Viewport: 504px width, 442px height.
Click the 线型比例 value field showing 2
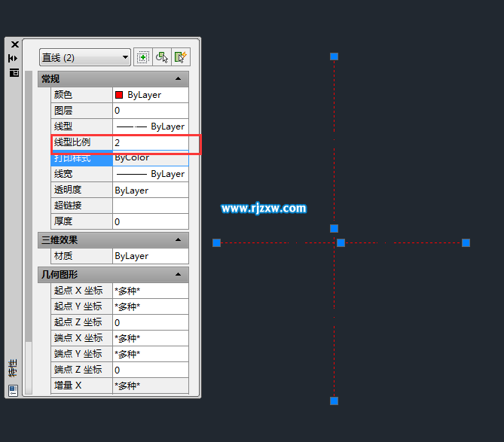151,142
